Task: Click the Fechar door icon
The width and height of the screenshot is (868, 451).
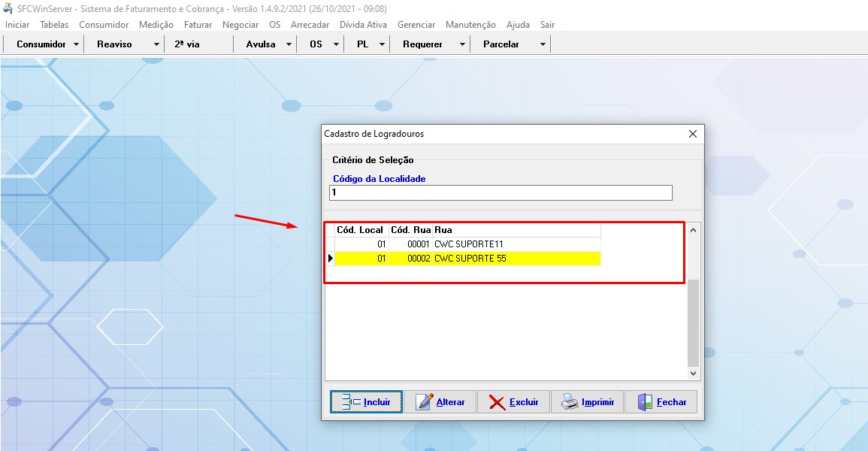Action: point(645,402)
